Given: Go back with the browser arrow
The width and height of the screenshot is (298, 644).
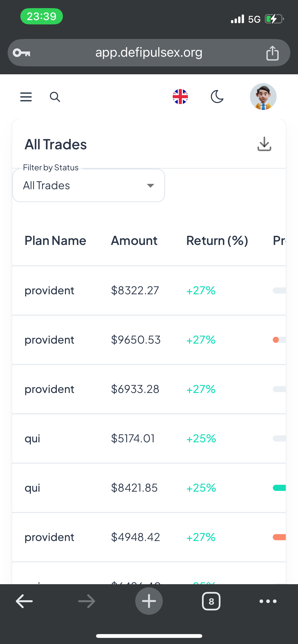Looking at the screenshot, I should [x=24, y=601].
